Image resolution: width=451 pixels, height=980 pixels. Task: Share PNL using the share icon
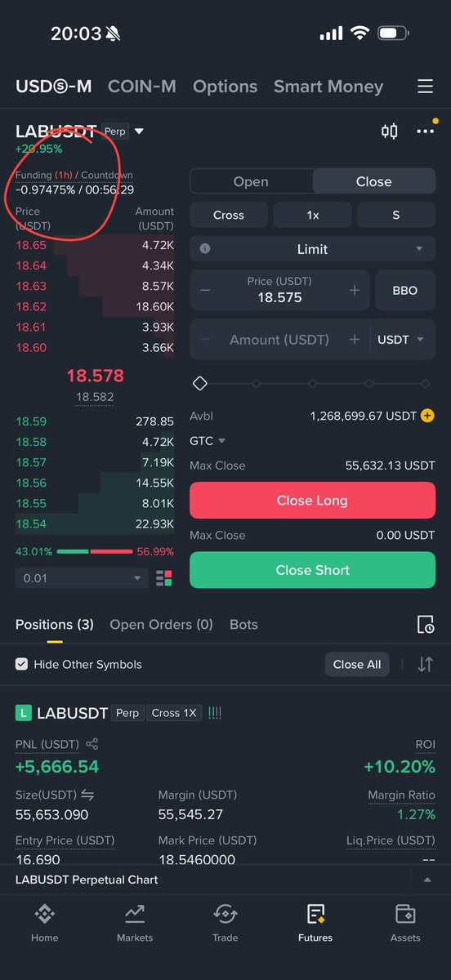[92, 744]
